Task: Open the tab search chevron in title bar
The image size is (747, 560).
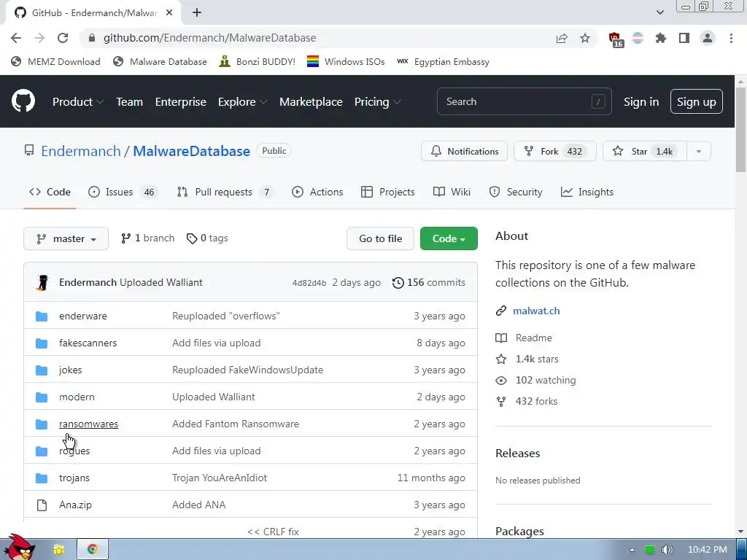Action: pos(659,12)
